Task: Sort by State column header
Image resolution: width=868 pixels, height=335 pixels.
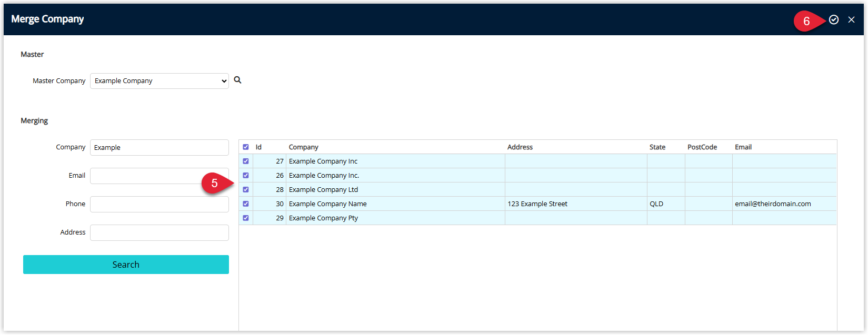Action: tap(657, 147)
